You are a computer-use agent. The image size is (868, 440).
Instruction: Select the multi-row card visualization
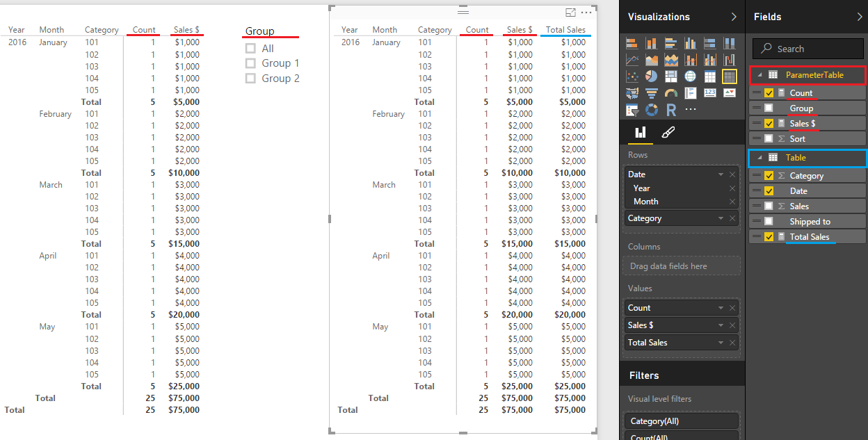[691, 93]
